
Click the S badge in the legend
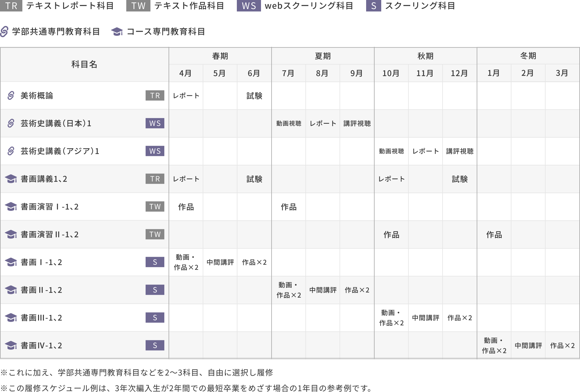374,5
